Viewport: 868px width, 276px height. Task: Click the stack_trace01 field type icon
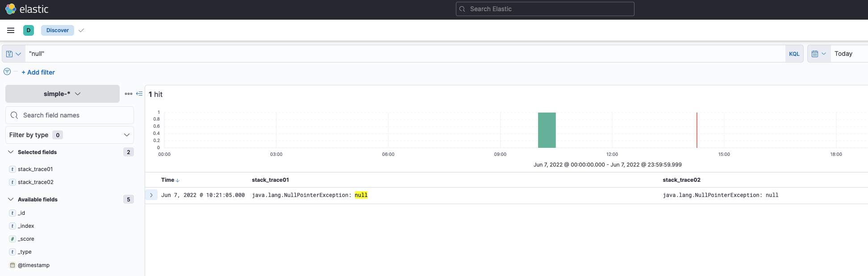(x=13, y=169)
